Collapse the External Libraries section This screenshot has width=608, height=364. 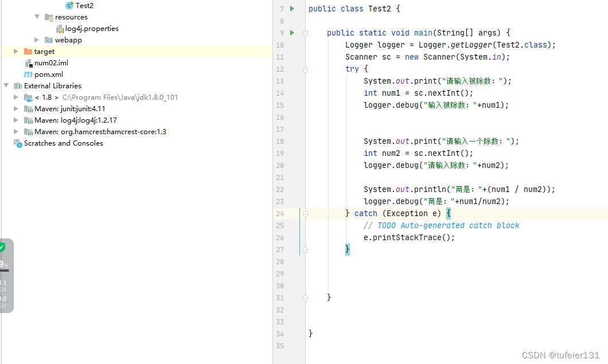[6, 85]
